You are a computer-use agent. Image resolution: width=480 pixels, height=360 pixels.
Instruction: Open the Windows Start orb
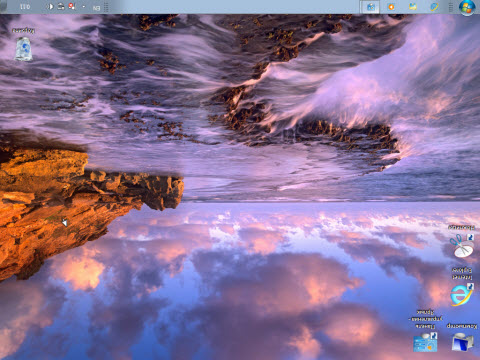point(467,7)
